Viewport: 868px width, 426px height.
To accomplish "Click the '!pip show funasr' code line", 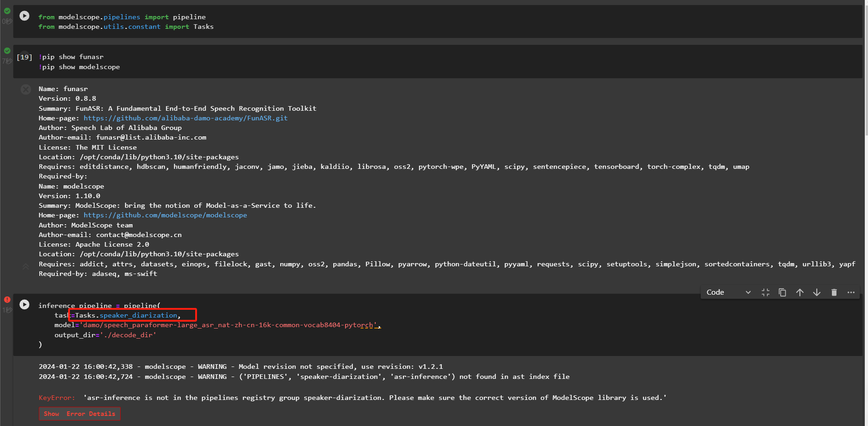I will tap(71, 57).
